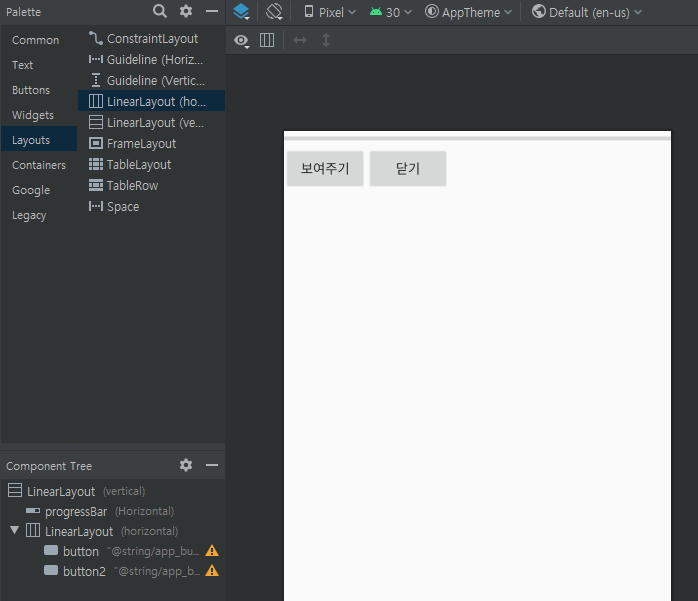The height and width of the screenshot is (601, 698).
Task: Pick TableLayout palette item
Action: 151,164
